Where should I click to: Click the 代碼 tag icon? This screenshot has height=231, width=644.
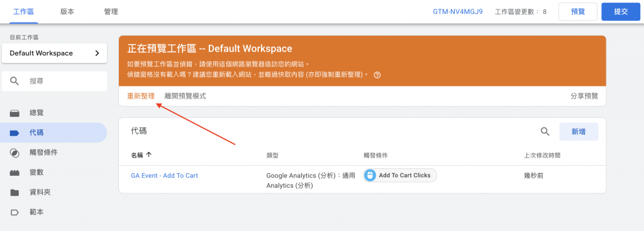(x=14, y=133)
